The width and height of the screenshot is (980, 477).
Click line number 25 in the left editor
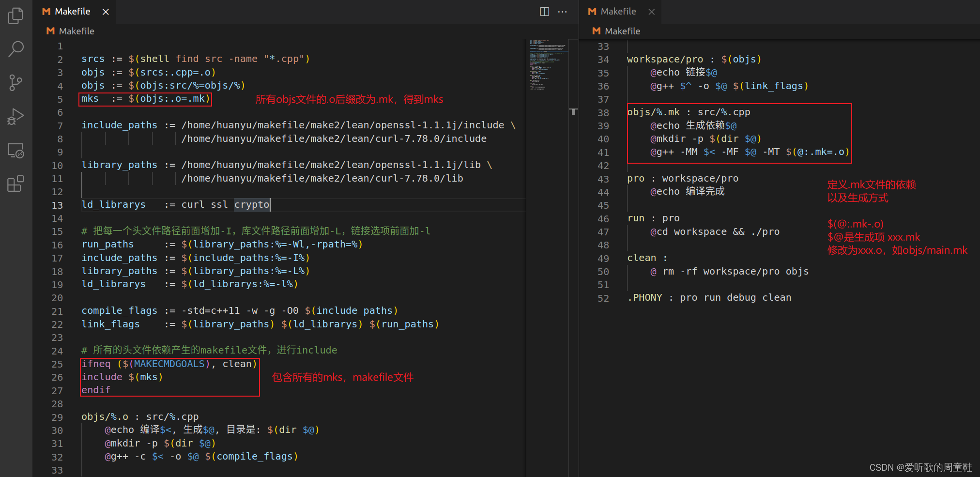57,364
